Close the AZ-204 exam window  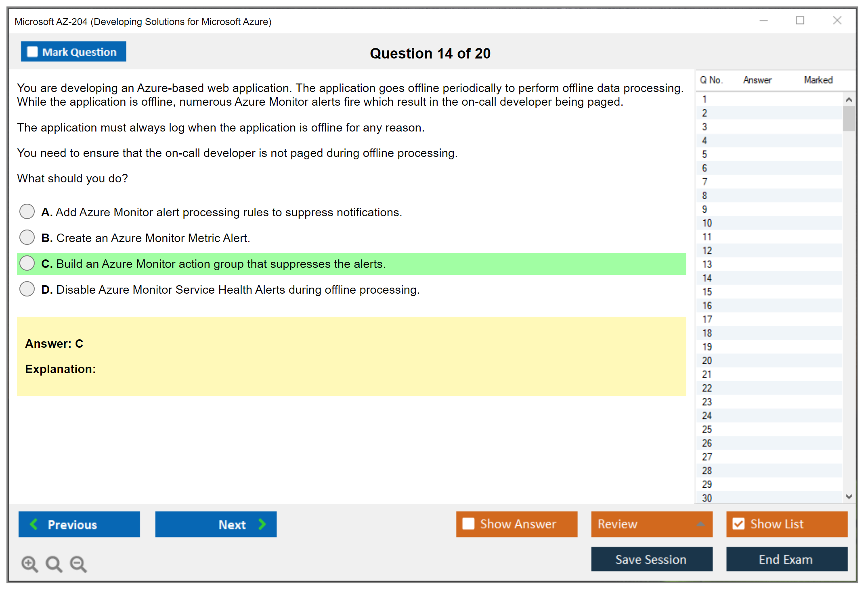click(x=837, y=21)
